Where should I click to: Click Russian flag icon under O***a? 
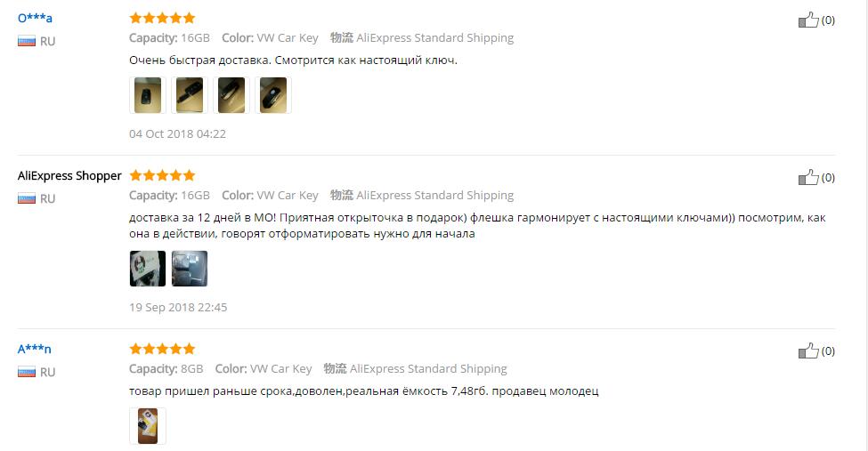pyautogui.click(x=27, y=41)
